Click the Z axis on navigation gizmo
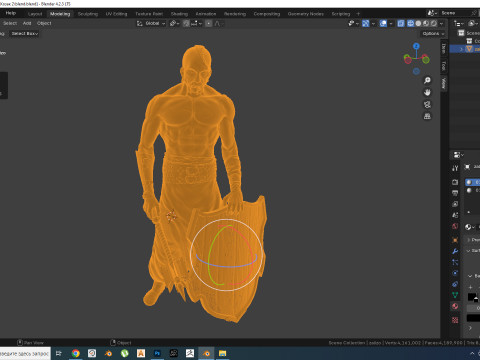 (416, 46)
